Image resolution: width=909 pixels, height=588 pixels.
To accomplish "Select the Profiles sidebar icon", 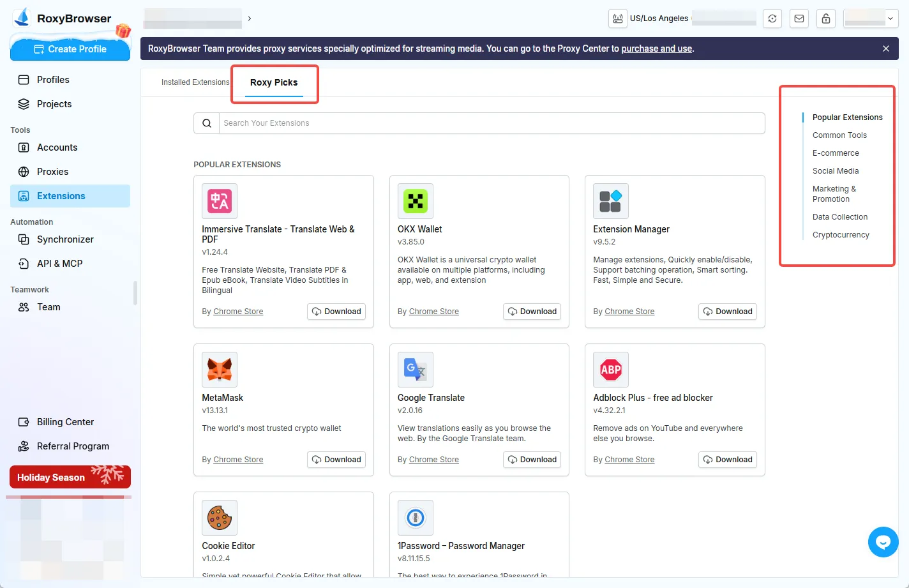I will (x=24, y=79).
